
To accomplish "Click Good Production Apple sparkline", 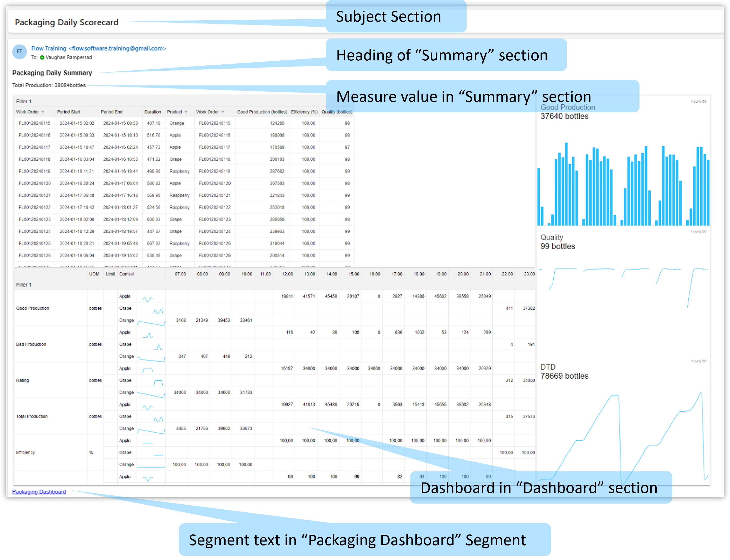I will coord(148,299).
